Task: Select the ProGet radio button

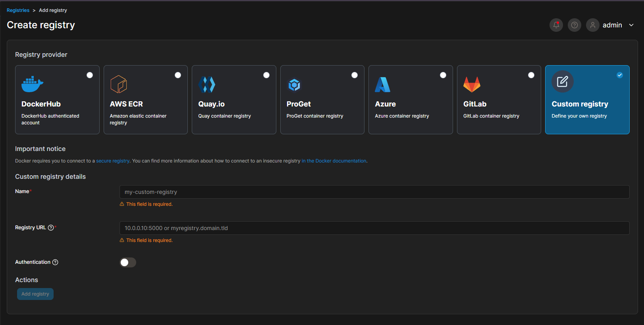Action: [355, 75]
